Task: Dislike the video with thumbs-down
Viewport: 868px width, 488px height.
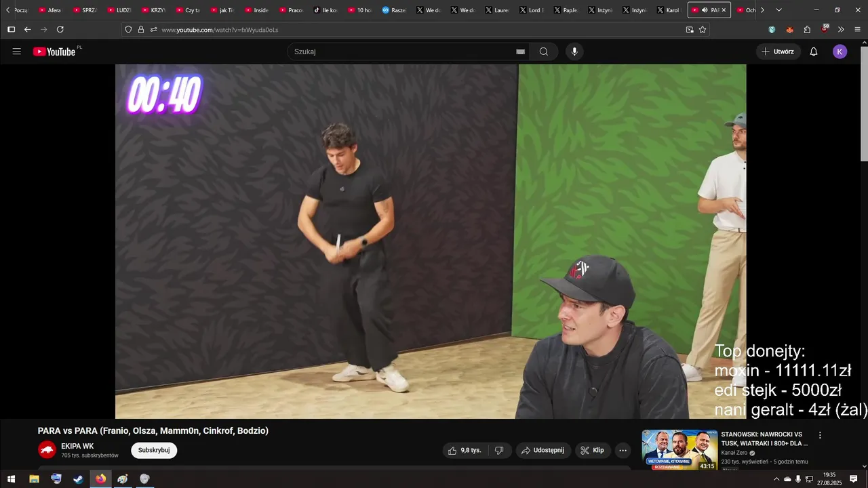Action: (x=499, y=450)
